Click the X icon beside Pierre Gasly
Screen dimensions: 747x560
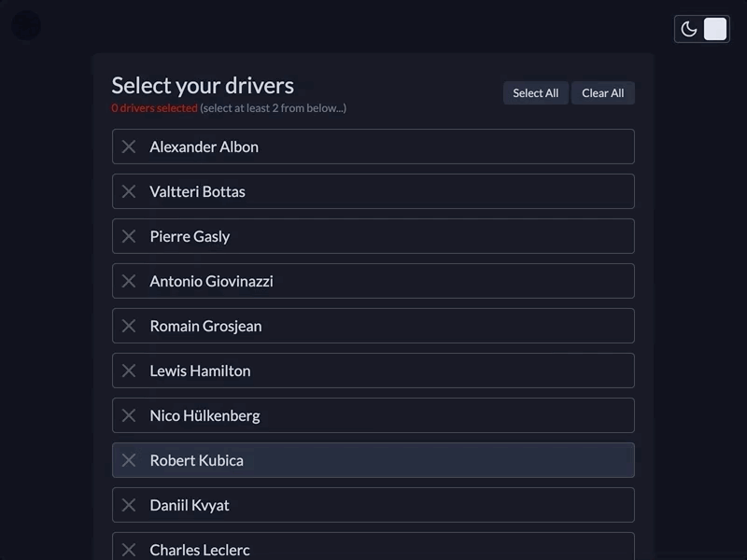(x=129, y=236)
